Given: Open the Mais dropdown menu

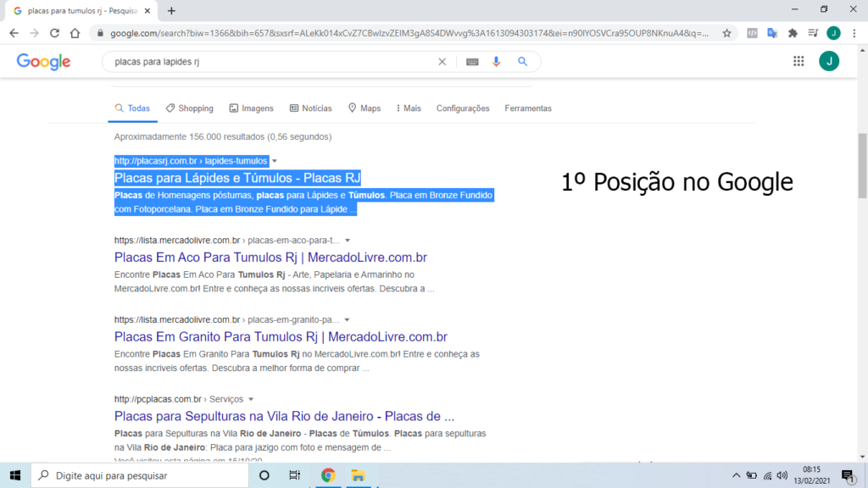Looking at the screenshot, I should [407, 108].
